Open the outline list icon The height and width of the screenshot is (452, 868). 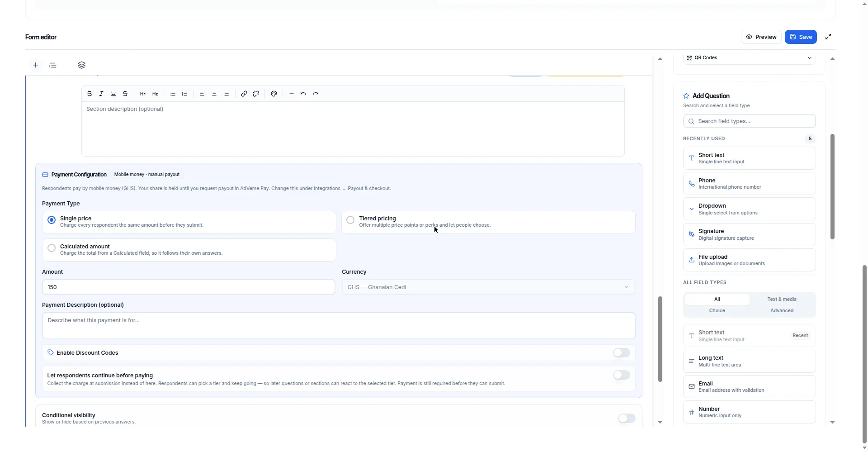pyautogui.click(x=53, y=65)
